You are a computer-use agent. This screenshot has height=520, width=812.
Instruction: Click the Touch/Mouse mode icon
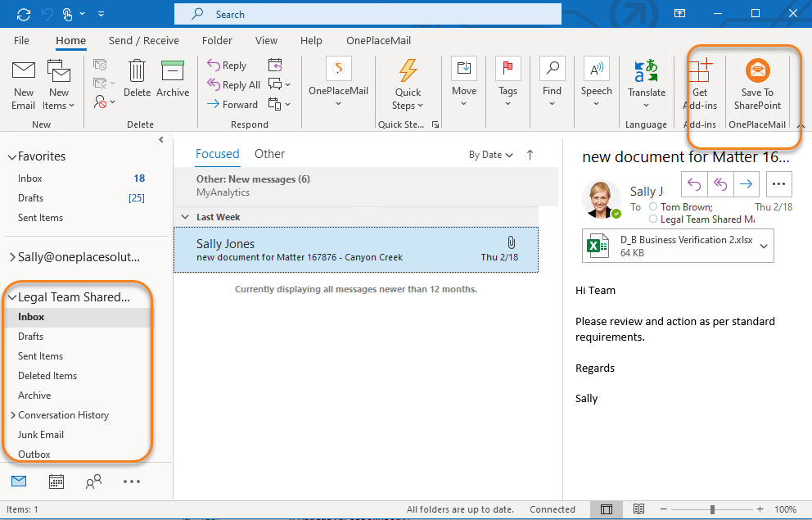pos(67,14)
